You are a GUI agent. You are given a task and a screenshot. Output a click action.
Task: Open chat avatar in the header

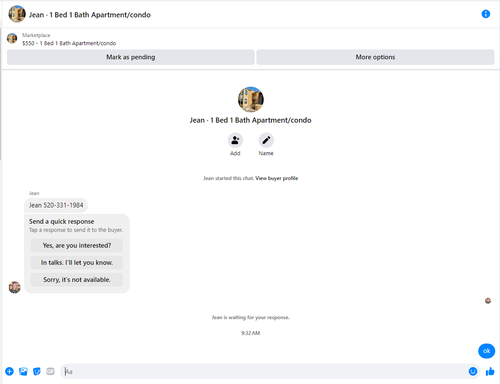click(17, 14)
